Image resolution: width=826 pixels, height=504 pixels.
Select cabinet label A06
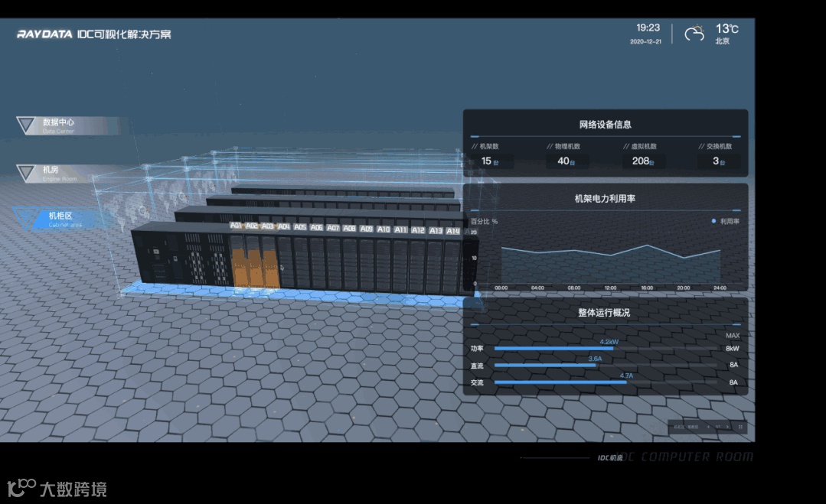pos(316,227)
